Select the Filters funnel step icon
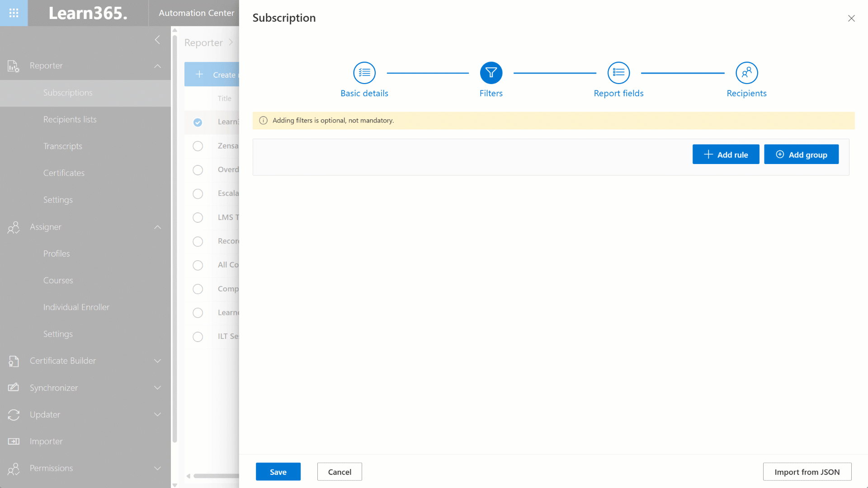This screenshot has width=868, height=488. (491, 73)
